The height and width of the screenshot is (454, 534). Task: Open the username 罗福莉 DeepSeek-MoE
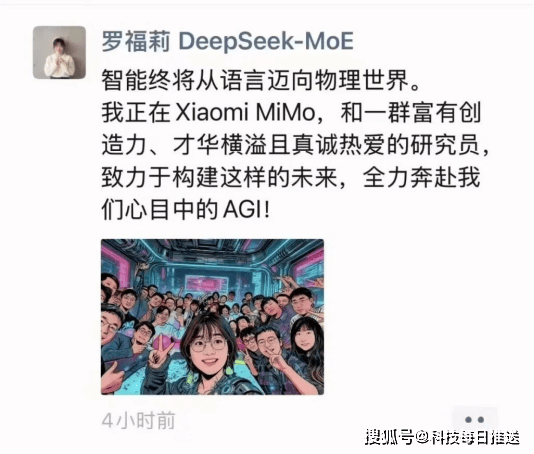click(227, 42)
